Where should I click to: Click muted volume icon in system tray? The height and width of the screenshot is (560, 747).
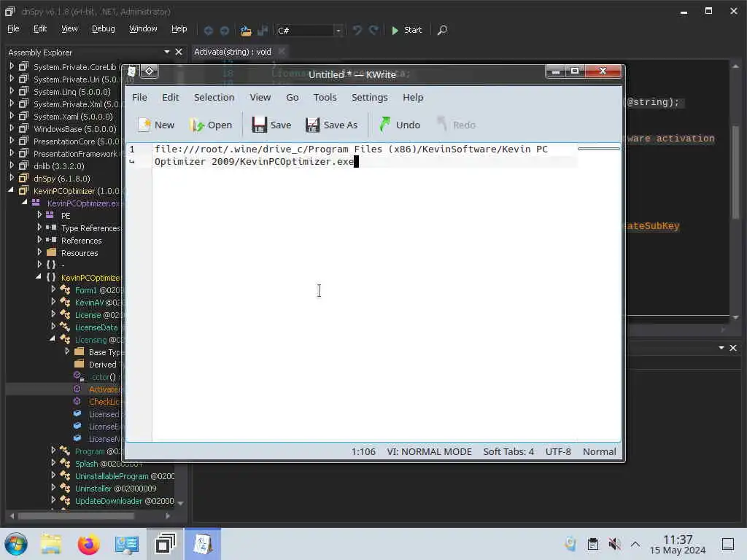click(614, 544)
